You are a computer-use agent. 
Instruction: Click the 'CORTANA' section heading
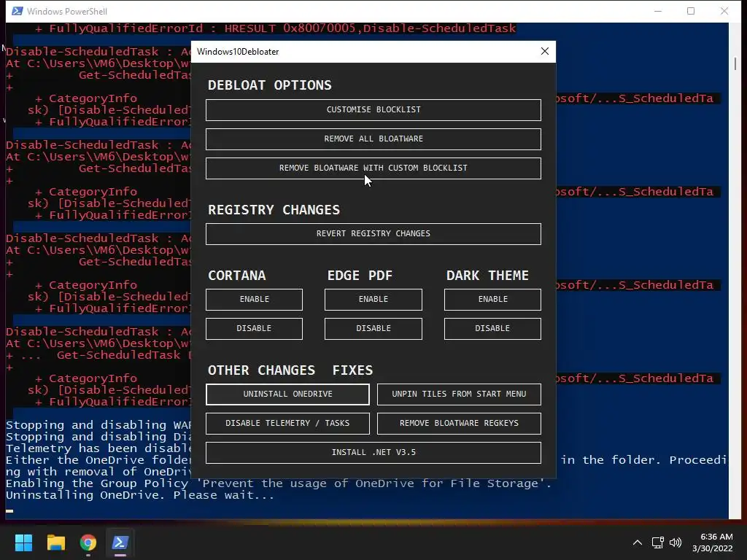[237, 276]
